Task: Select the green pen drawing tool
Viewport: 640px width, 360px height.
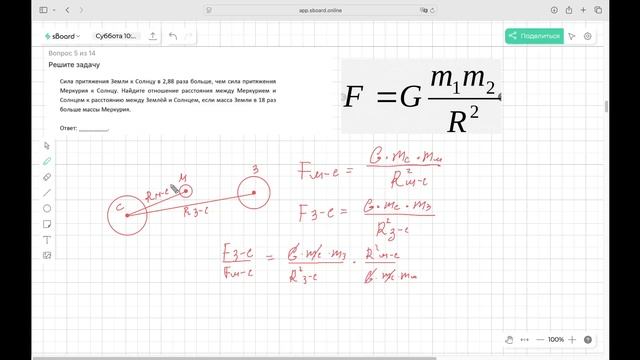Action: coord(47,161)
